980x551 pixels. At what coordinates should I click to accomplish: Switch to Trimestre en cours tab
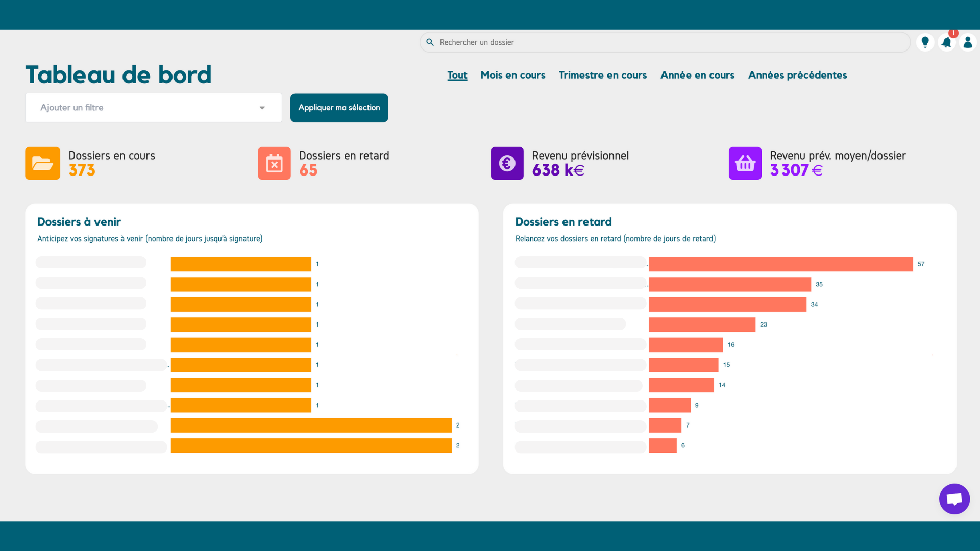[x=602, y=75]
